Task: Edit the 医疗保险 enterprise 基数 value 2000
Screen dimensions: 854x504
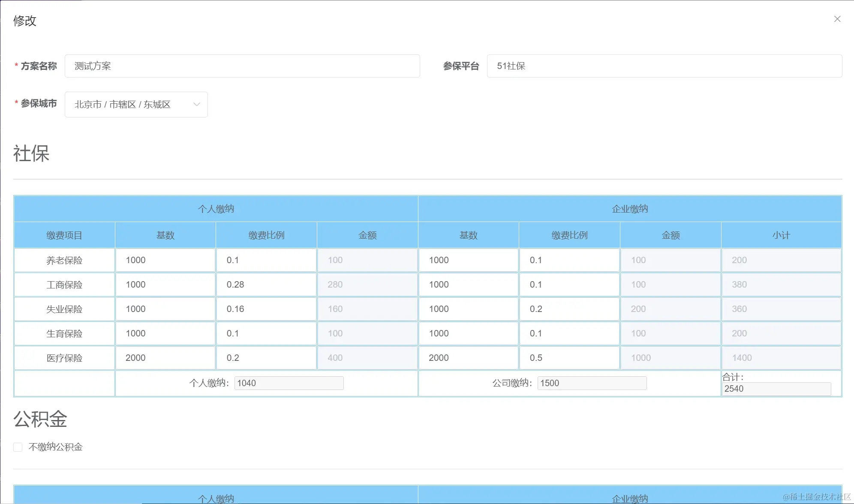Action: 468,357
